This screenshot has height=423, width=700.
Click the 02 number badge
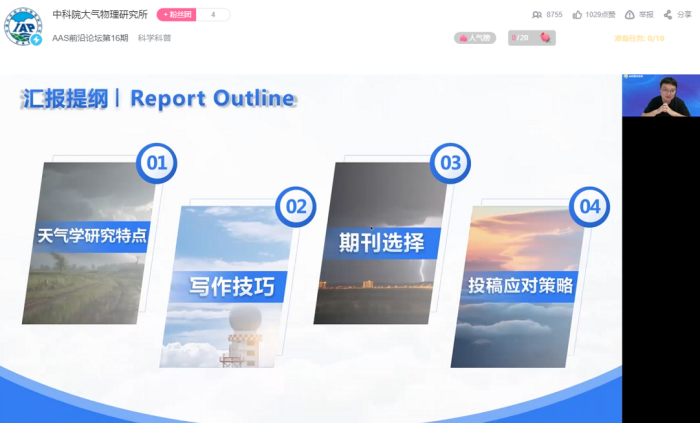point(296,207)
